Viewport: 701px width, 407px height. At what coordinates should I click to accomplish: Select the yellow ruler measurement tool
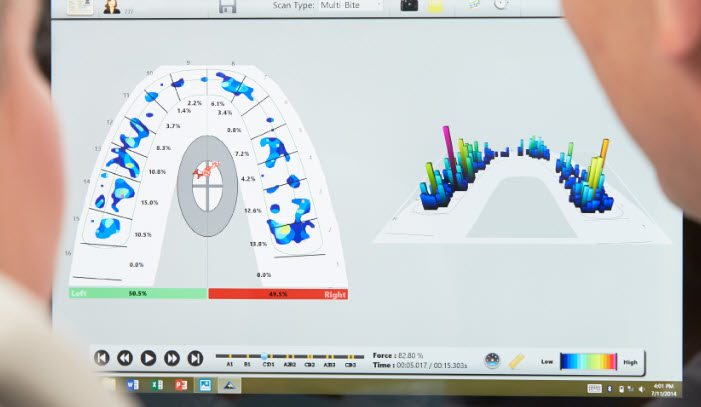tap(516, 361)
